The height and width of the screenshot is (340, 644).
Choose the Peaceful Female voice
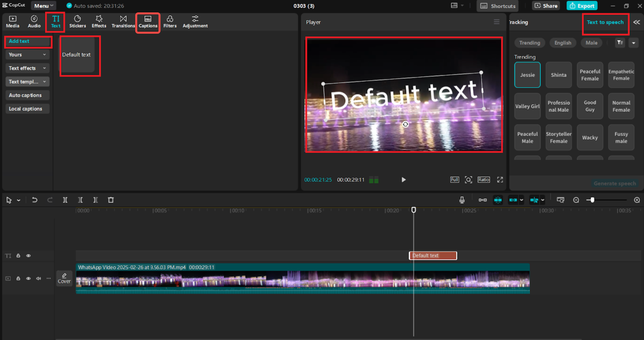click(590, 75)
